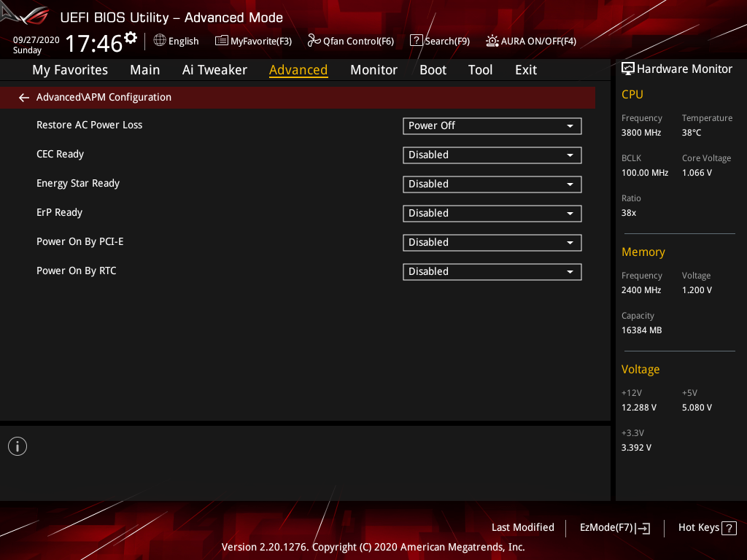
Task: Click Last Modified
Action: coord(522,528)
